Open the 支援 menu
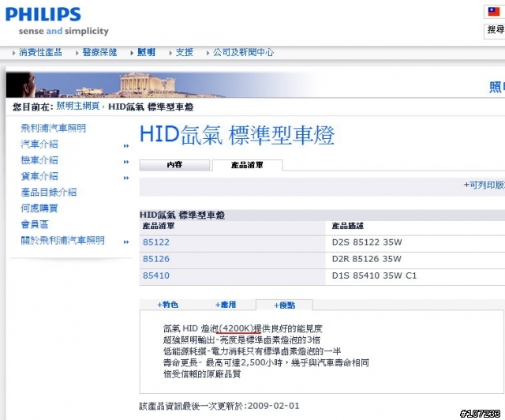Screen dimensions: 505x420 [184, 52]
